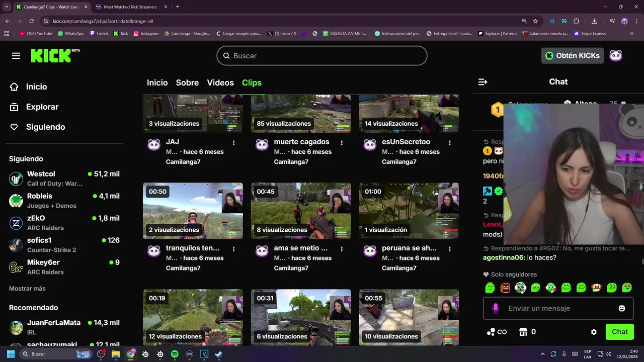Open options for the esUnSecretoo clip
The image size is (644, 362).
[449, 143]
